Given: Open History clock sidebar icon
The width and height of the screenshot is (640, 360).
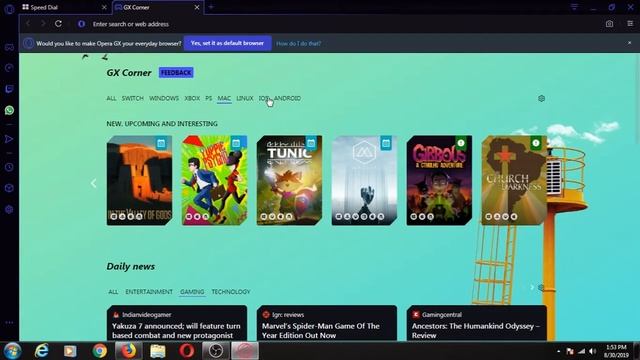Looking at the screenshot, I should tap(9, 167).
